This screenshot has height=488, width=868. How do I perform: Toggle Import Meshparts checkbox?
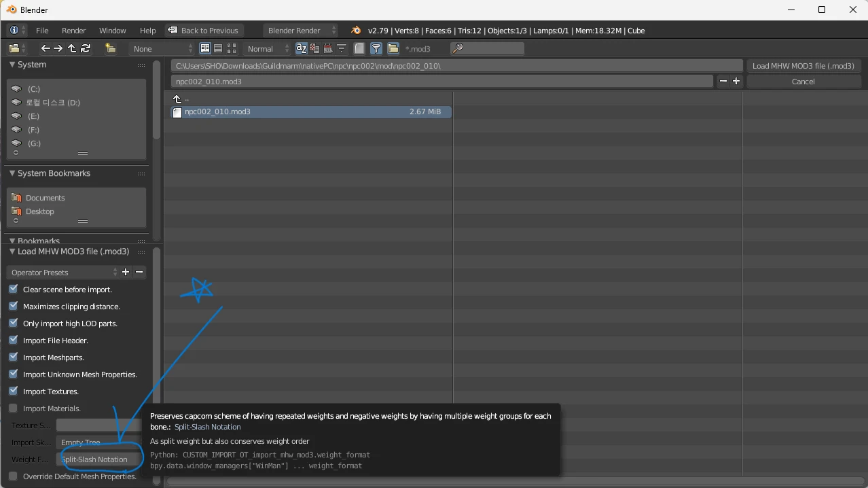pos(13,357)
